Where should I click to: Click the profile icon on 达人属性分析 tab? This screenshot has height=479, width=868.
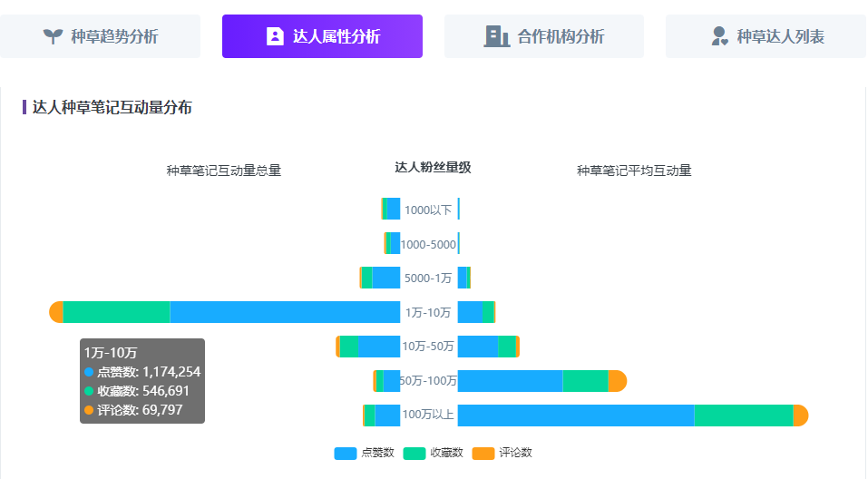(275, 36)
